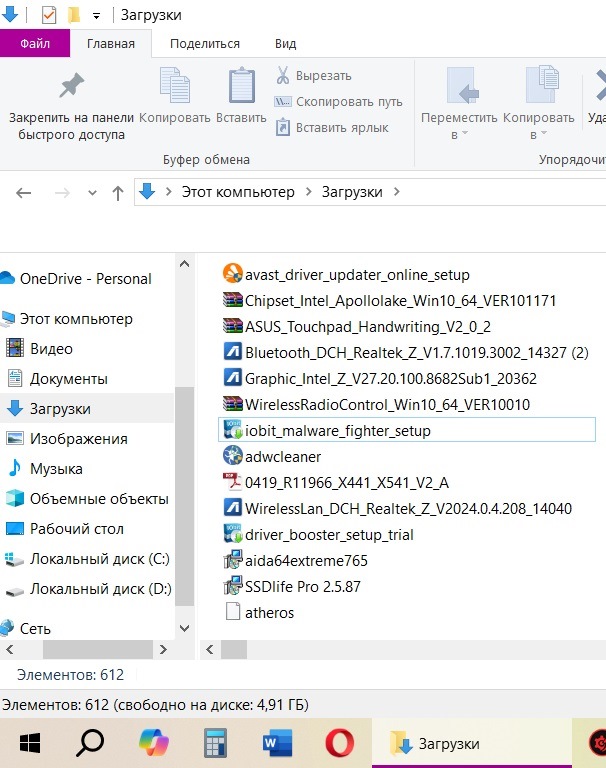
Task: Click the forward navigation arrow
Action: click(x=62, y=193)
